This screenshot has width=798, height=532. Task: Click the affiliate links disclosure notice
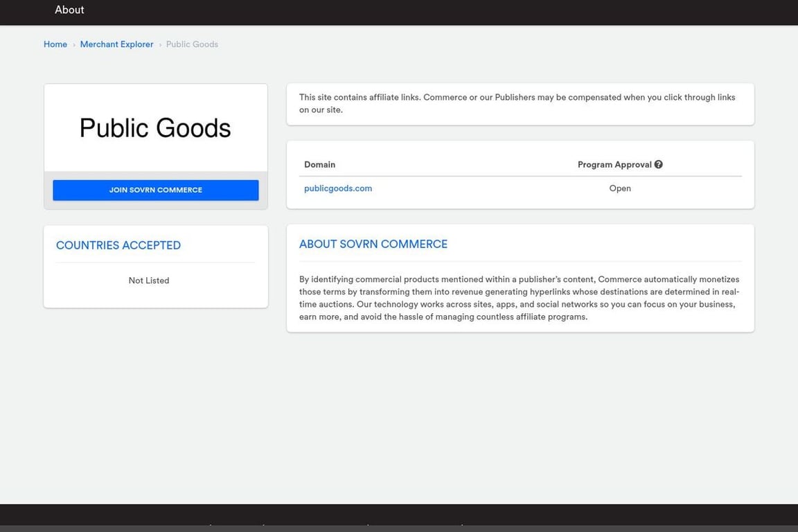coord(517,103)
